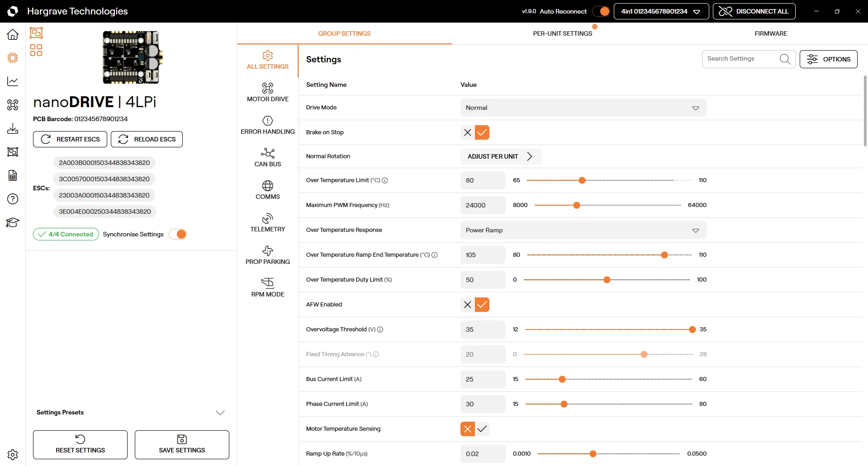Image resolution: width=868 pixels, height=466 pixels.
Task: Open the RPM Mode settings category
Action: coord(268,288)
